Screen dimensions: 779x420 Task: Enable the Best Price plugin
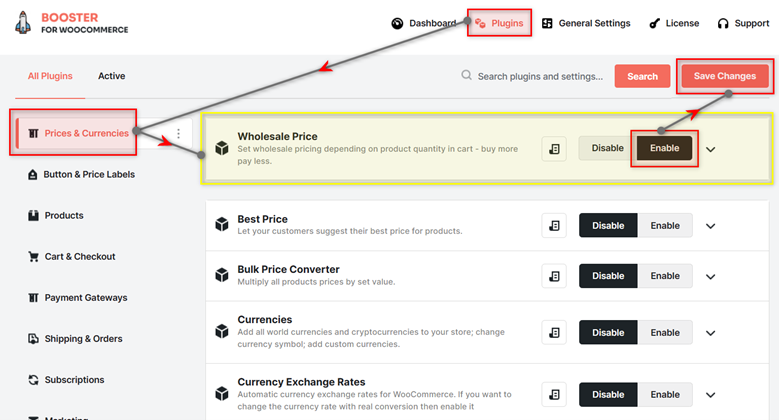(x=665, y=226)
